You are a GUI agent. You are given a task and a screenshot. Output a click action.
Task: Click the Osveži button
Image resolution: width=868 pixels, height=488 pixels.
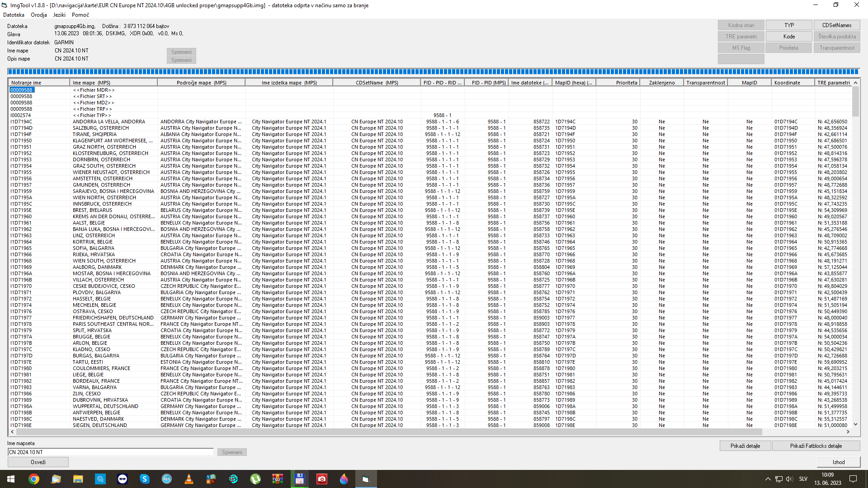tap(38, 462)
